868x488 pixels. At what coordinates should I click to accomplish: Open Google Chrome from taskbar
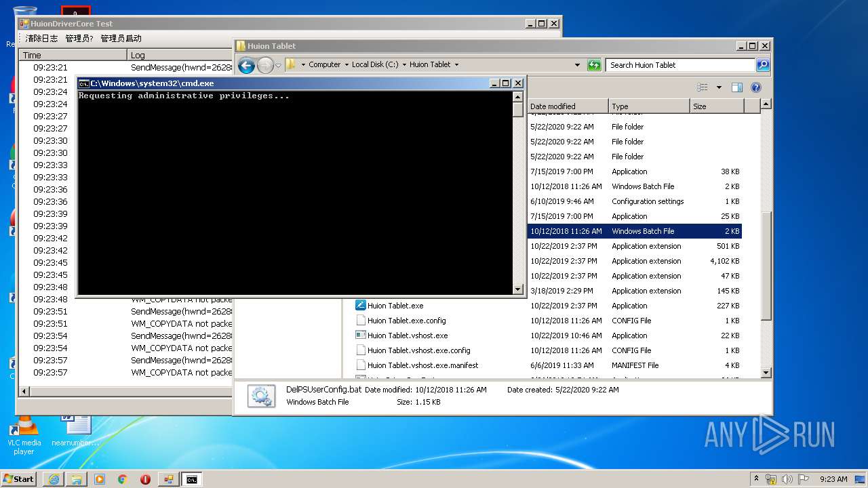tap(123, 479)
